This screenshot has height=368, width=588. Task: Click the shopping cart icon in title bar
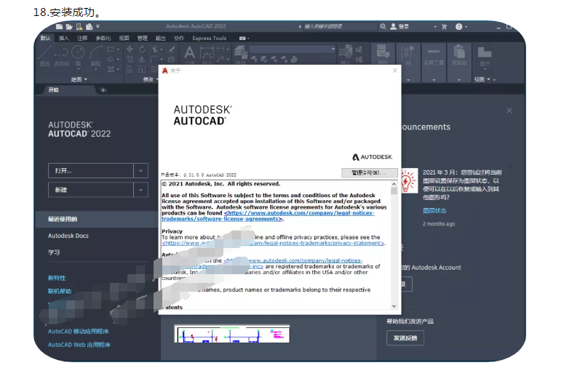[x=445, y=27]
